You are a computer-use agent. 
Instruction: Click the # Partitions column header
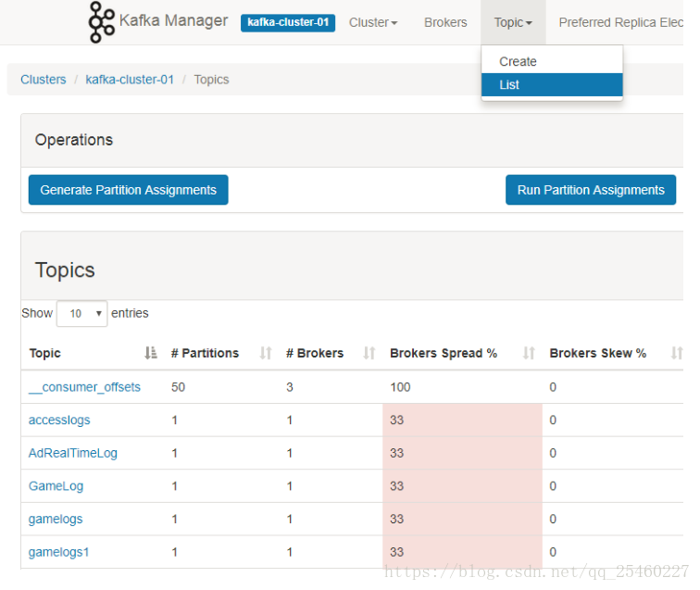(x=205, y=353)
